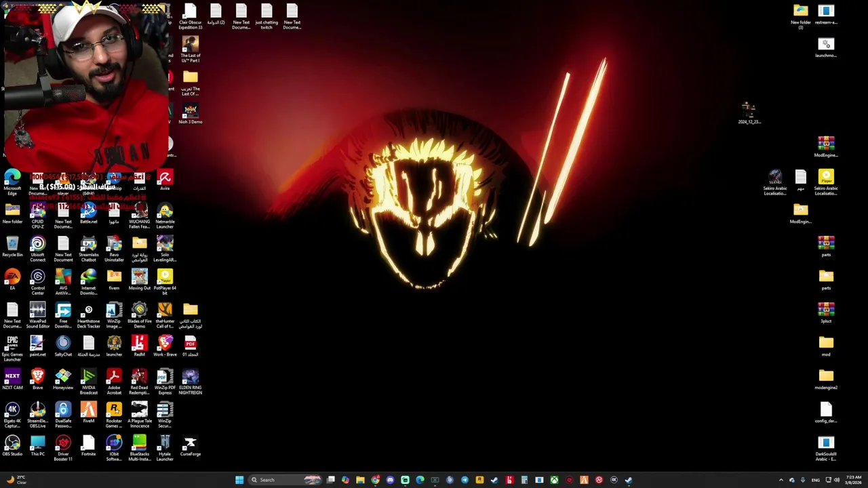Open the WUCHANG Fallen Feathers shortcut
This screenshot has height=488, width=868.
coord(140,216)
